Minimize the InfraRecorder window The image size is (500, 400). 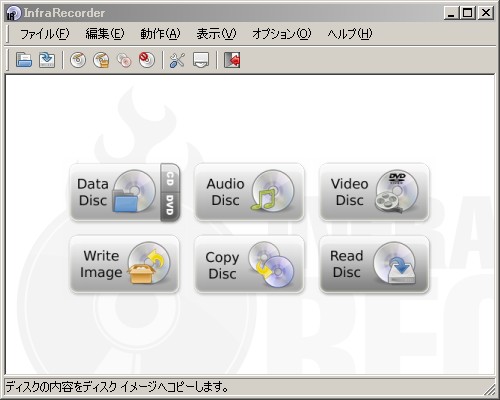click(451, 13)
